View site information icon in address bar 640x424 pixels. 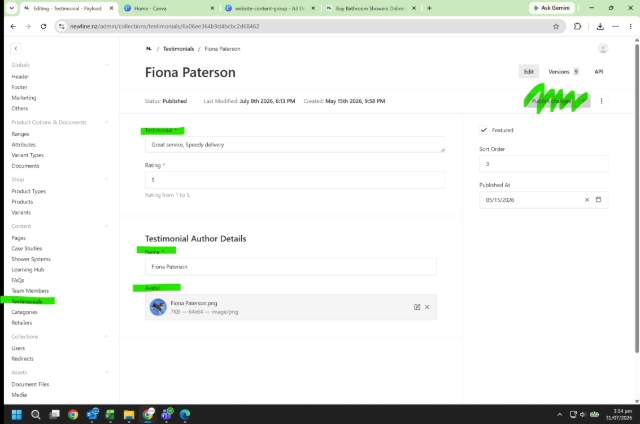(61, 26)
